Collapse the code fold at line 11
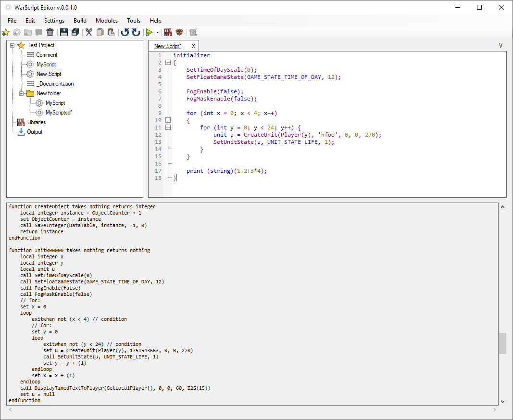Image resolution: width=513 pixels, height=420 pixels. [168, 127]
